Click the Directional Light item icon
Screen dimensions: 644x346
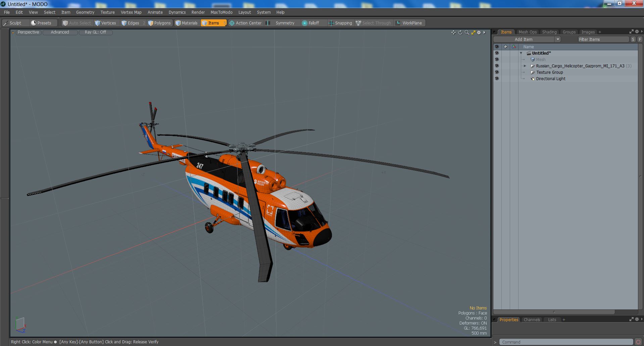tap(533, 79)
